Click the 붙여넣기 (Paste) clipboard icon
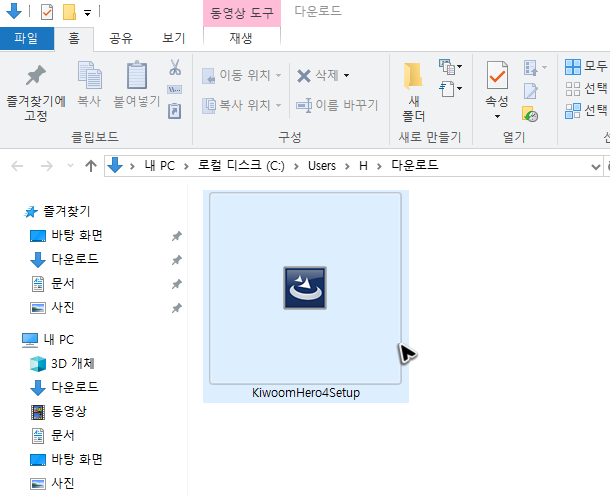 [x=137, y=75]
